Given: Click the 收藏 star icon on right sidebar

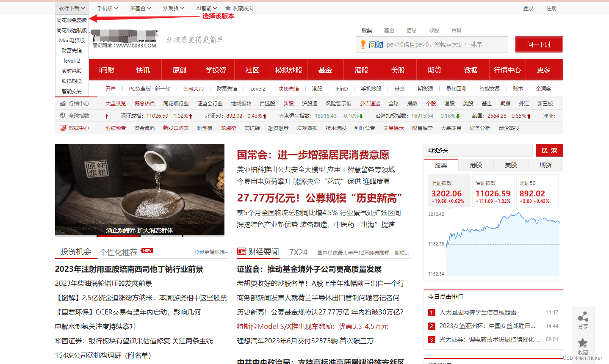Looking at the screenshot, I should pyautogui.click(x=583, y=343).
